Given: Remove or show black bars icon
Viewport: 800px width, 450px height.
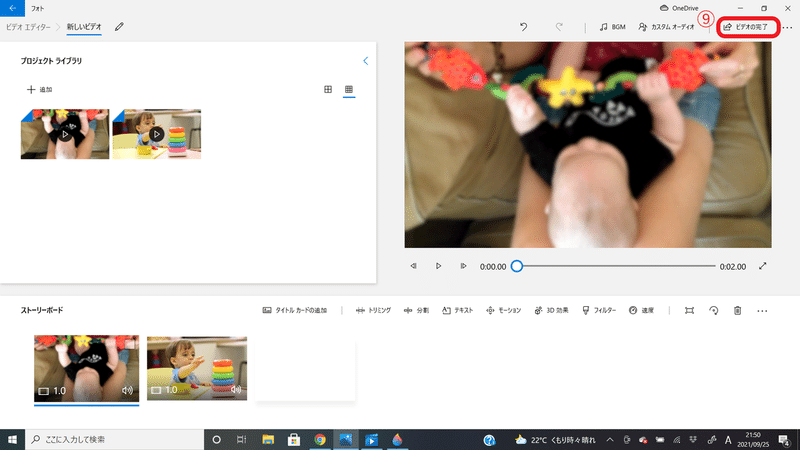Looking at the screenshot, I should 689,310.
